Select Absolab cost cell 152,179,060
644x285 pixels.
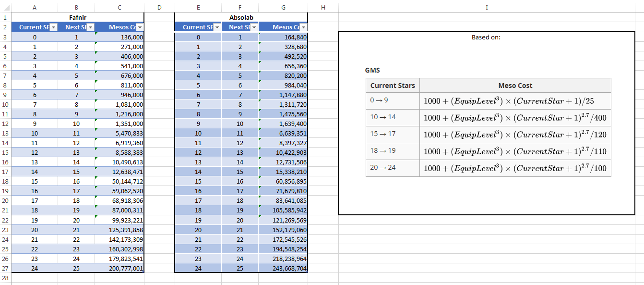[283, 230]
